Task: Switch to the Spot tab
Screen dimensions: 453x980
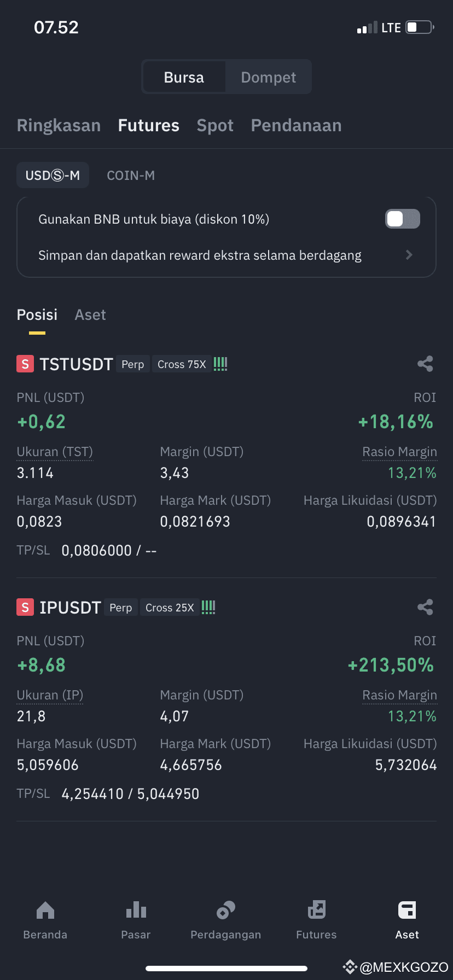Action: coord(215,126)
